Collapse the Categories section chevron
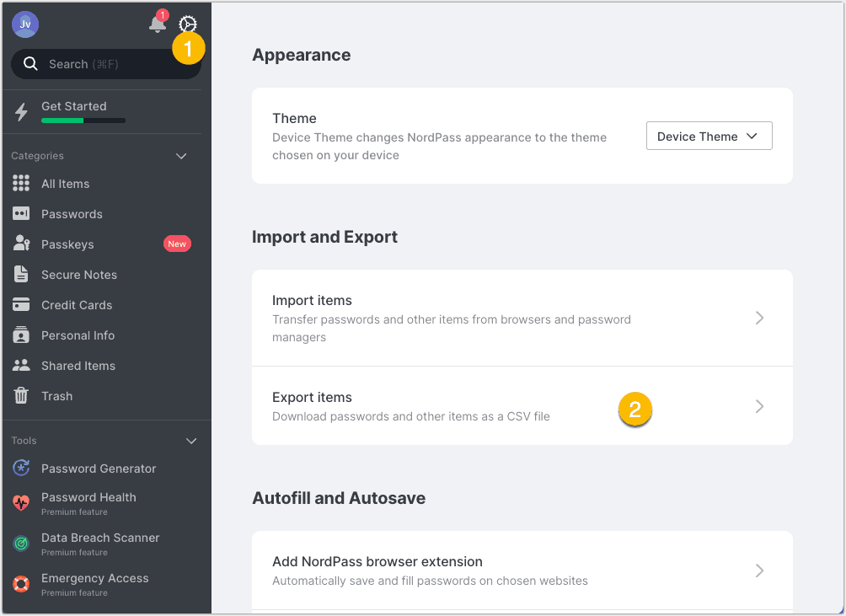846x616 pixels. tap(181, 156)
